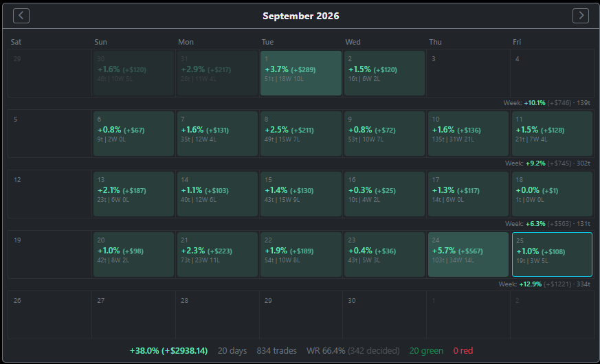Image resolution: width=600 pixels, height=364 pixels.
Task: Select empty day 27 cell
Action: pyautogui.click(x=133, y=315)
